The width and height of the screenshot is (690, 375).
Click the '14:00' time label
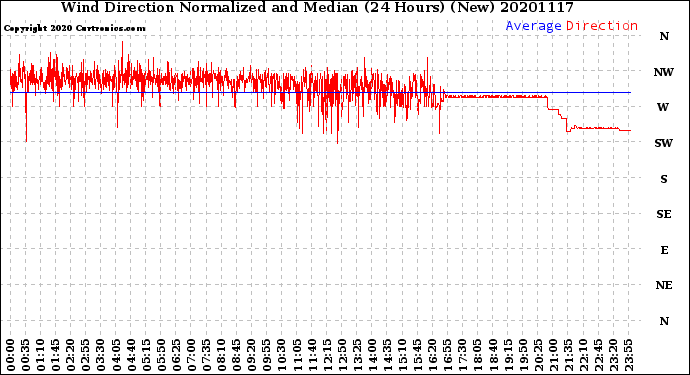click(x=372, y=355)
